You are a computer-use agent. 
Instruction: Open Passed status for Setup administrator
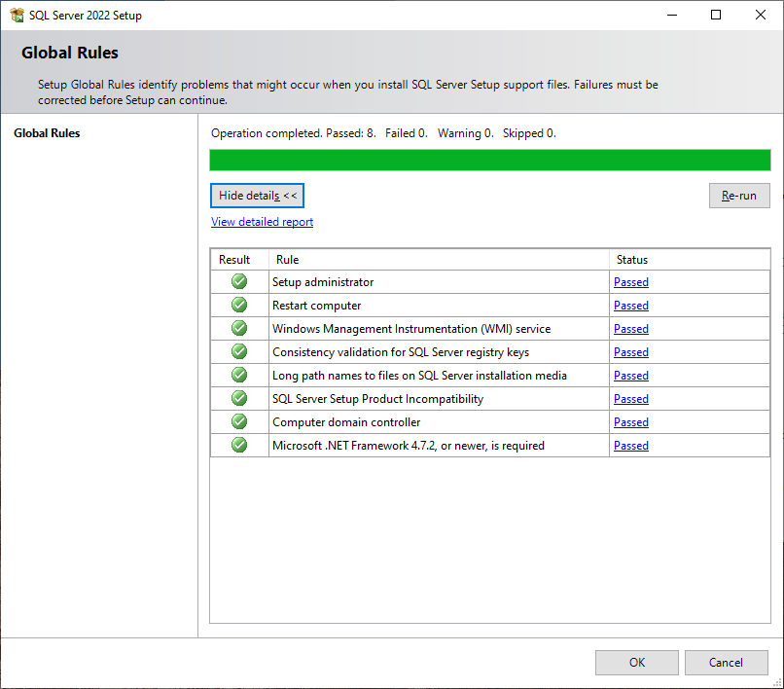[630, 282]
